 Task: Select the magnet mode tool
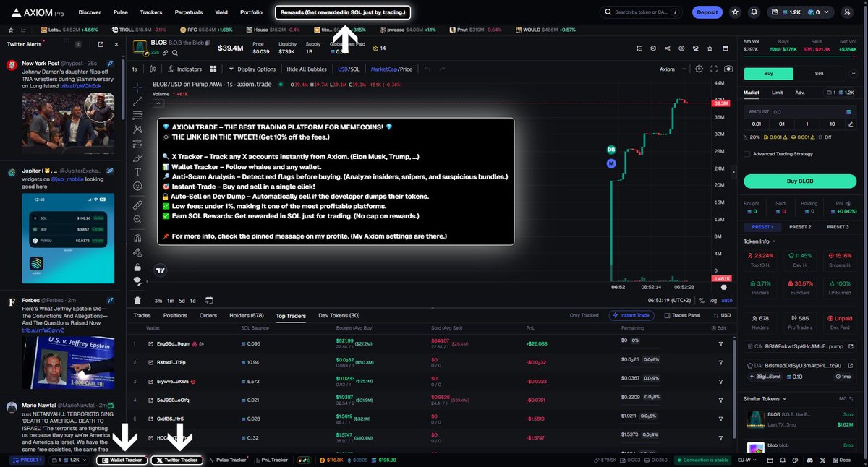(x=138, y=238)
